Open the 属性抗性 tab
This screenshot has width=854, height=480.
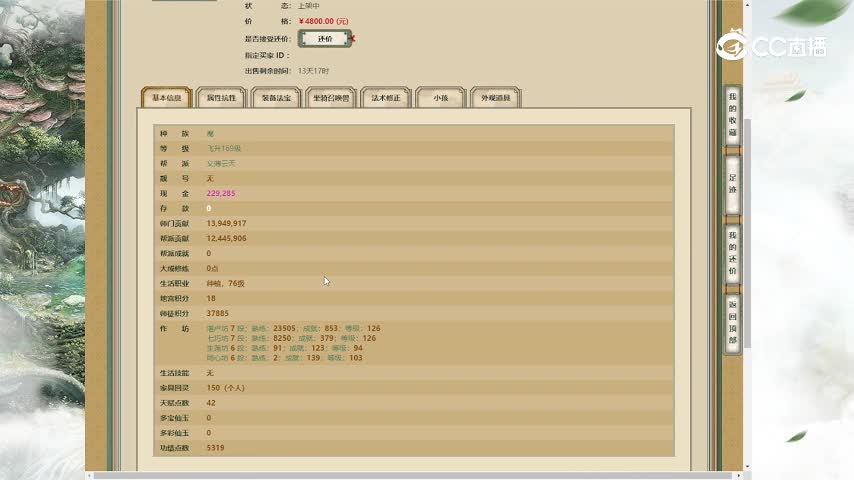pos(221,98)
